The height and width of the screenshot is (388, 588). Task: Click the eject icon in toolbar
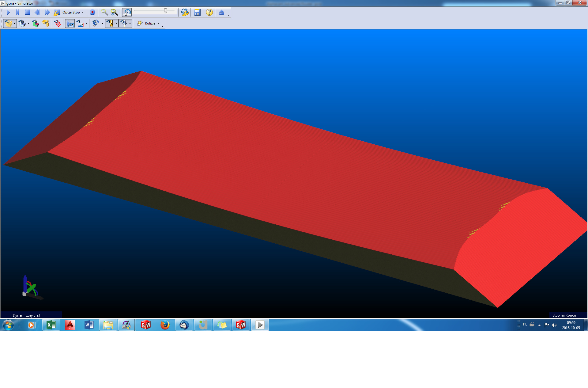[221, 13]
